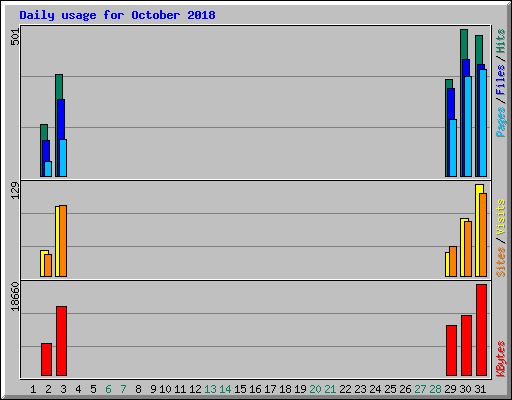This screenshot has width=512, height=400.
Task: Click the Pages legend label
Action: tap(501, 122)
